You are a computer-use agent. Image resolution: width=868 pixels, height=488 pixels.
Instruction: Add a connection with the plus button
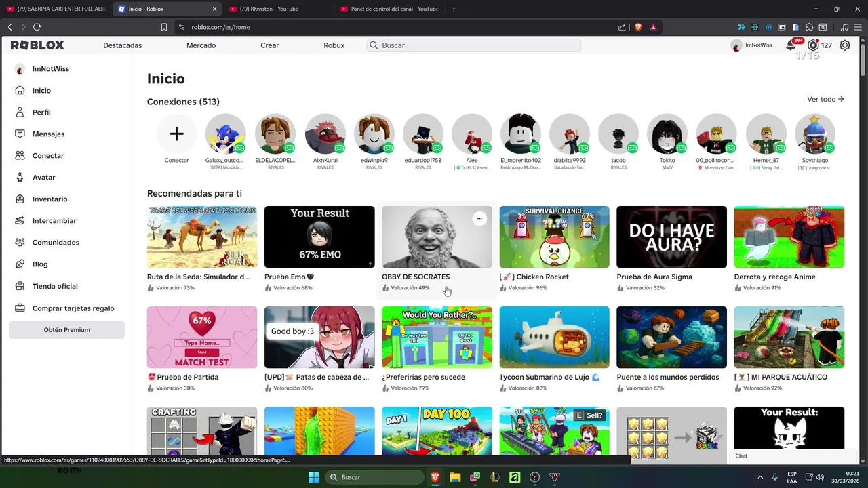click(176, 134)
